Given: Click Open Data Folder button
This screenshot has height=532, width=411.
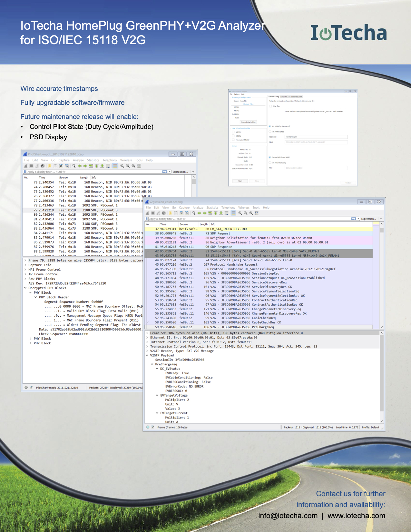Looking at the screenshot, I should pos(248,122).
